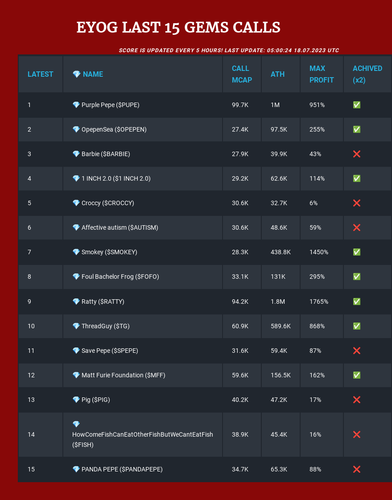Screen dimensions: 392x500
Task: Click green checkmark in Ratty row
Action: [x=357, y=301]
